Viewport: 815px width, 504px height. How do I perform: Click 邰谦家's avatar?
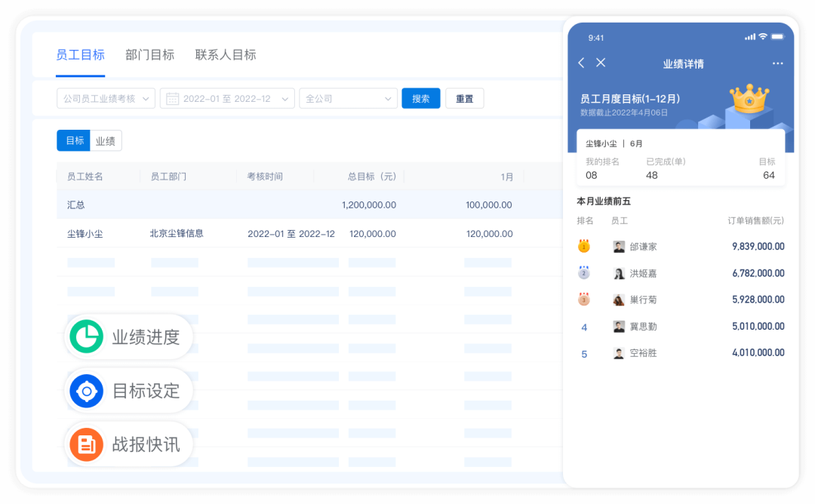619,247
